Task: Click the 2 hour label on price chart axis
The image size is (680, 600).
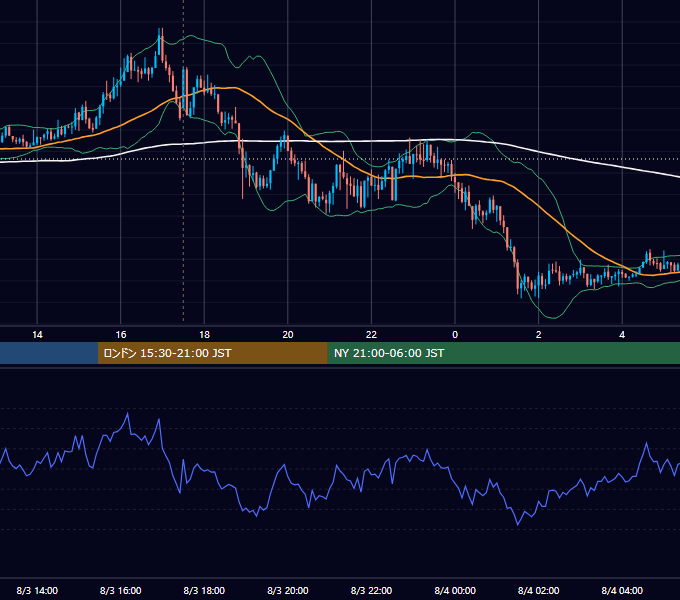Action: (539, 335)
